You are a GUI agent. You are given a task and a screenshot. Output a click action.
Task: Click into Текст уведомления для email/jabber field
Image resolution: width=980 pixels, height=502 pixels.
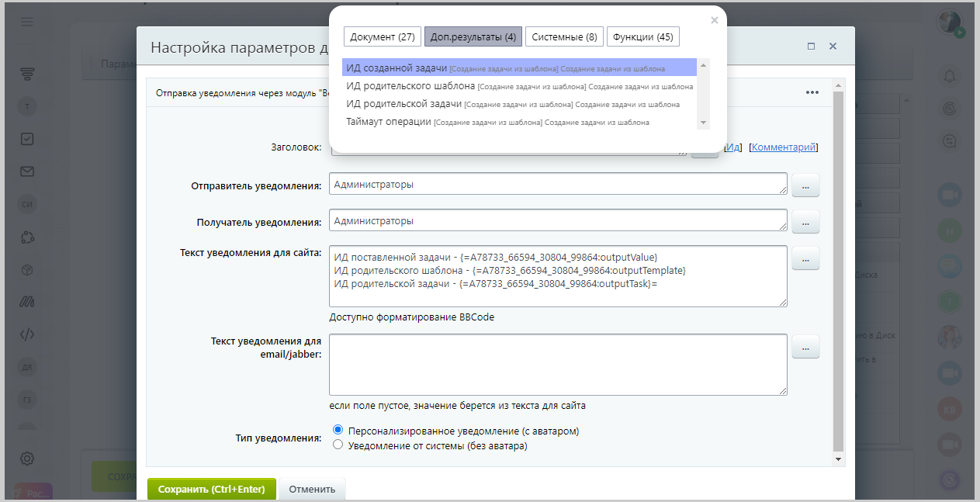pyautogui.click(x=557, y=365)
